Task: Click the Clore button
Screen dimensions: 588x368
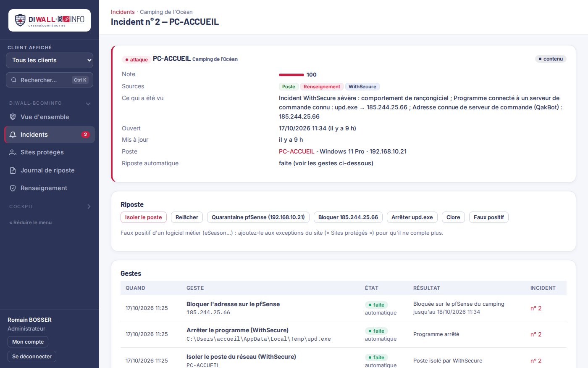Action: (453, 217)
